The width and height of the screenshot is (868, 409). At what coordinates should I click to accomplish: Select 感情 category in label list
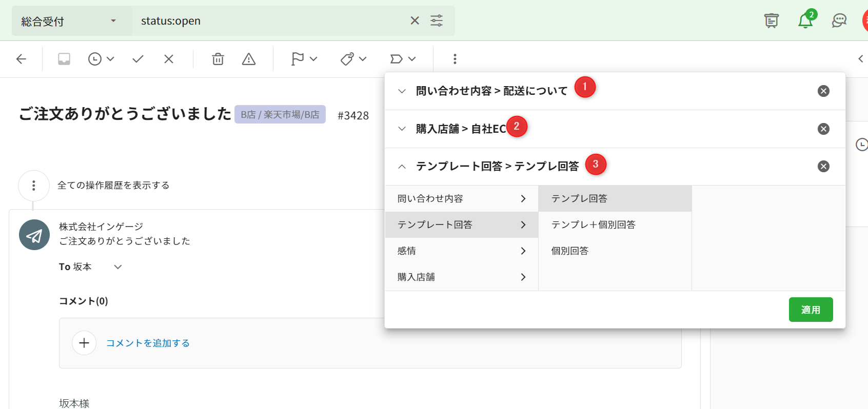[461, 251]
